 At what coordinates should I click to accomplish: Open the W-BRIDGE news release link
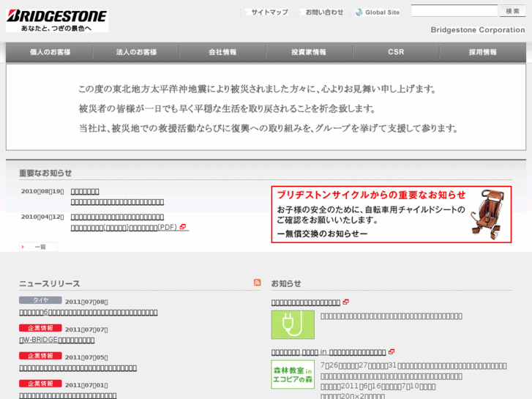57,340
